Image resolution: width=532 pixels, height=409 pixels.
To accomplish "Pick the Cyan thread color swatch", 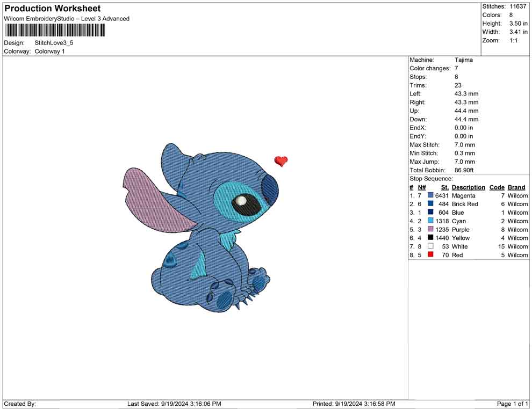I will (430, 221).
